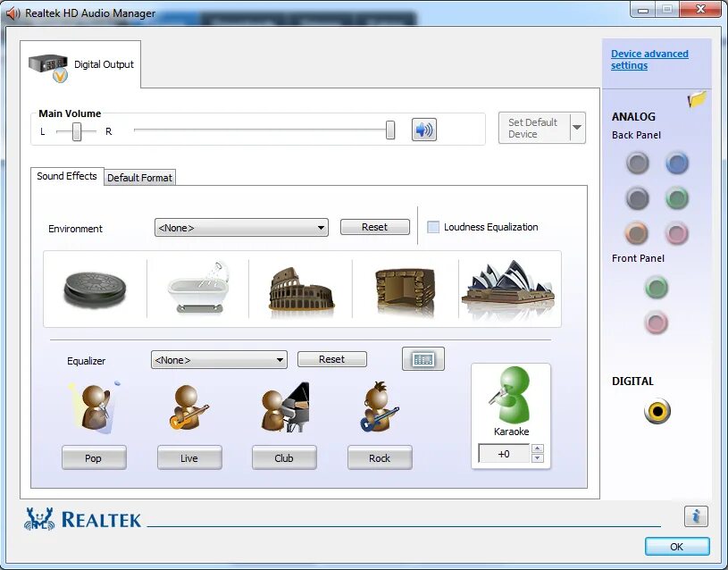The height and width of the screenshot is (570, 728).
Task: Expand the Set Default Device arrow
Action: coord(577,128)
